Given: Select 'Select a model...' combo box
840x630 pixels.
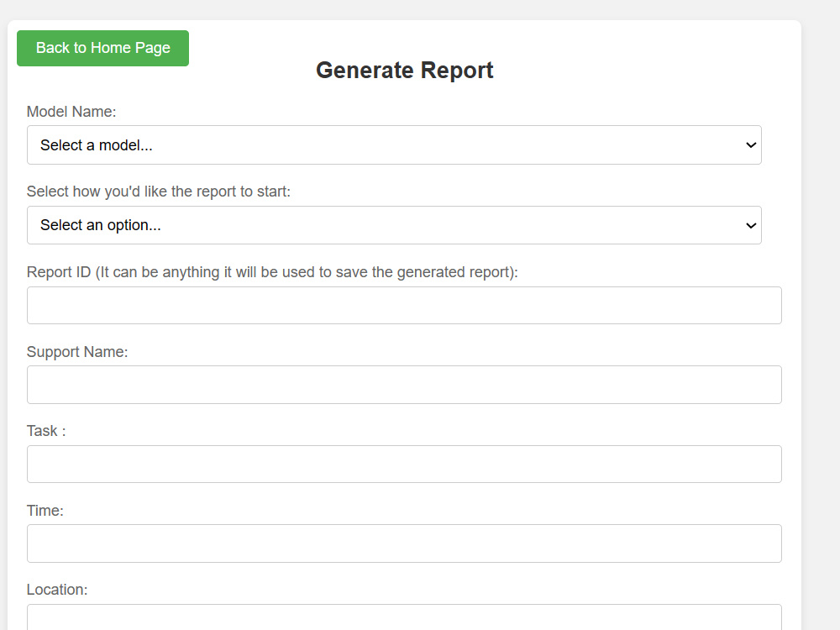Looking at the screenshot, I should coord(395,144).
